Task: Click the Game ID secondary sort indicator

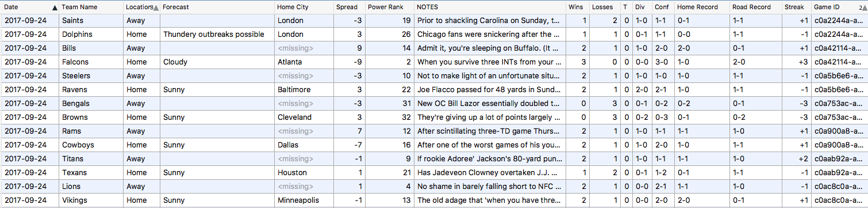Action: click(x=863, y=7)
